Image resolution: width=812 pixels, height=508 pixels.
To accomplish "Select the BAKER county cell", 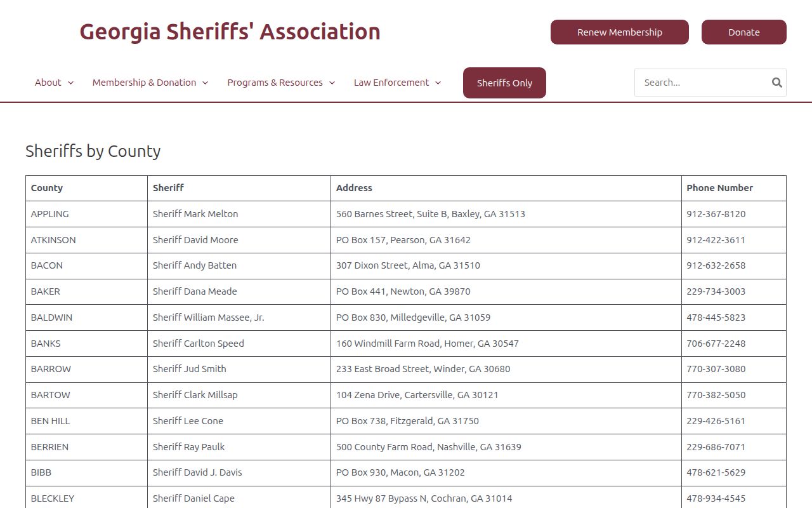I will [x=87, y=291].
